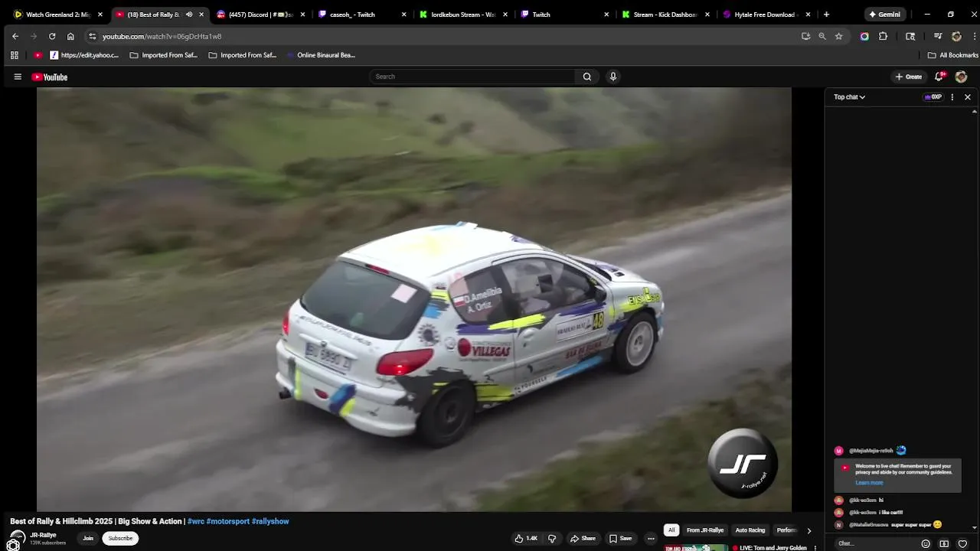
Task: Open the XP points badge in chat
Action: [933, 97]
